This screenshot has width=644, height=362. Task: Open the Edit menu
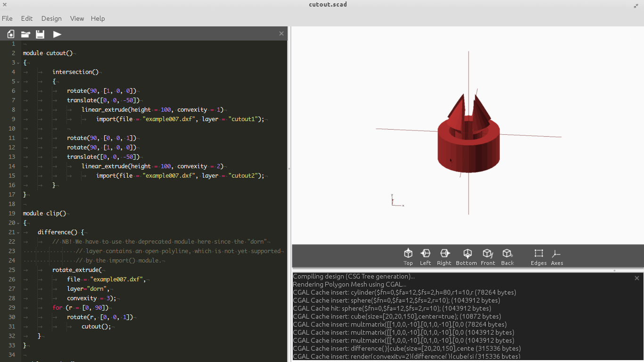(x=27, y=18)
